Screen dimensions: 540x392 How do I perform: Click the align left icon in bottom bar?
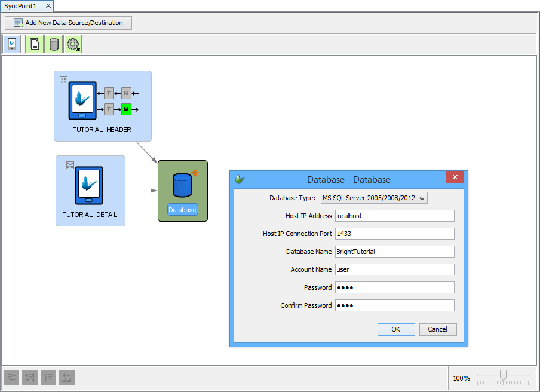coord(11,378)
